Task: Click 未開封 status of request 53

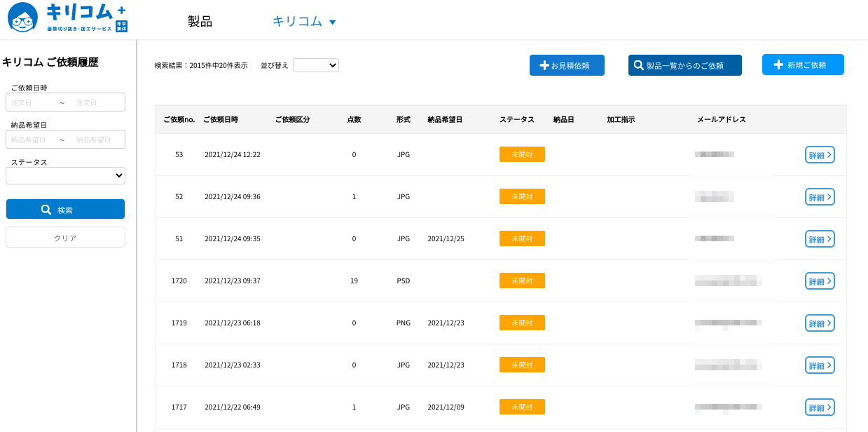Action: click(x=522, y=154)
